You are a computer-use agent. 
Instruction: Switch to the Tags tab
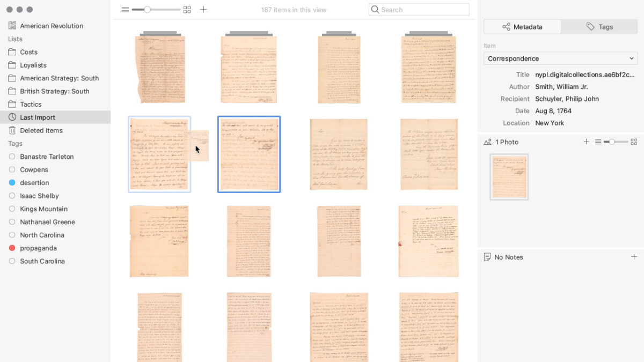pos(599,27)
